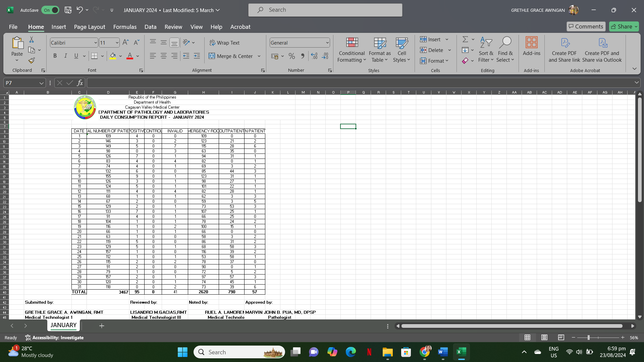This screenshot has height=362, width=644.
Task: Select the JANUARY sheet tab
Action: point(63,325)
